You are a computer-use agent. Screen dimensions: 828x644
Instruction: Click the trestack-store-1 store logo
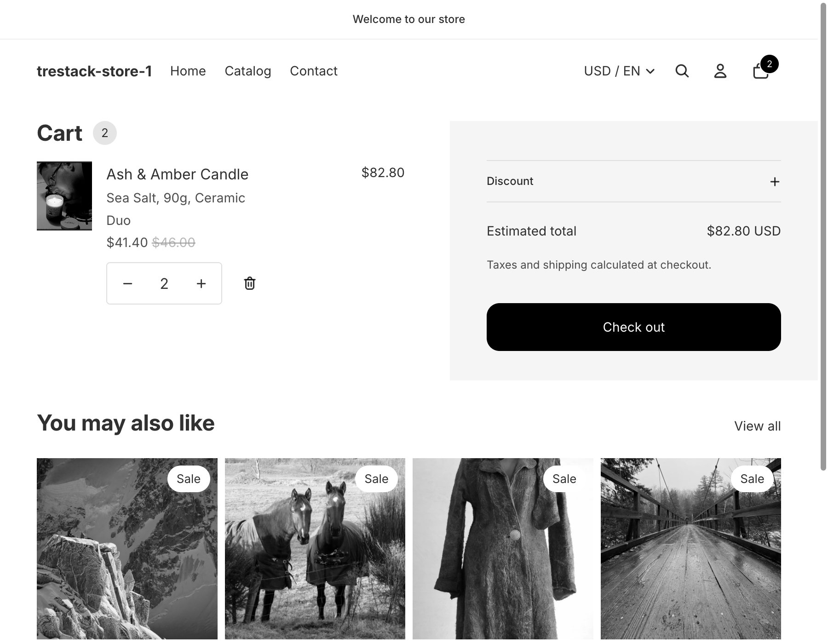94,71
